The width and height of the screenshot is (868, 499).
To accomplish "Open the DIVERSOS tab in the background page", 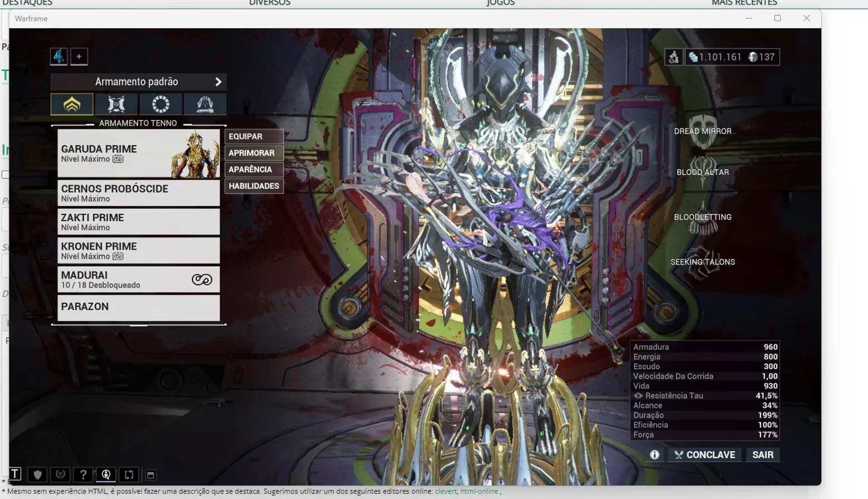I will [x=270, y=3].
